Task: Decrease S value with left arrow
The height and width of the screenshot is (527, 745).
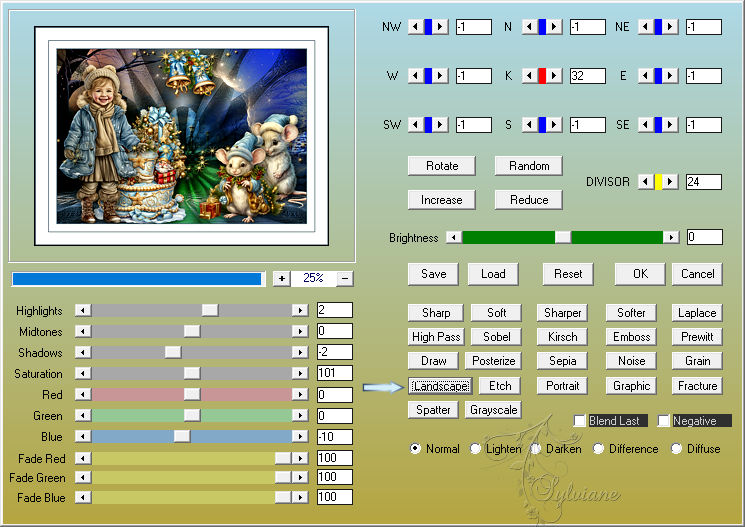Action: coord(529,125)
